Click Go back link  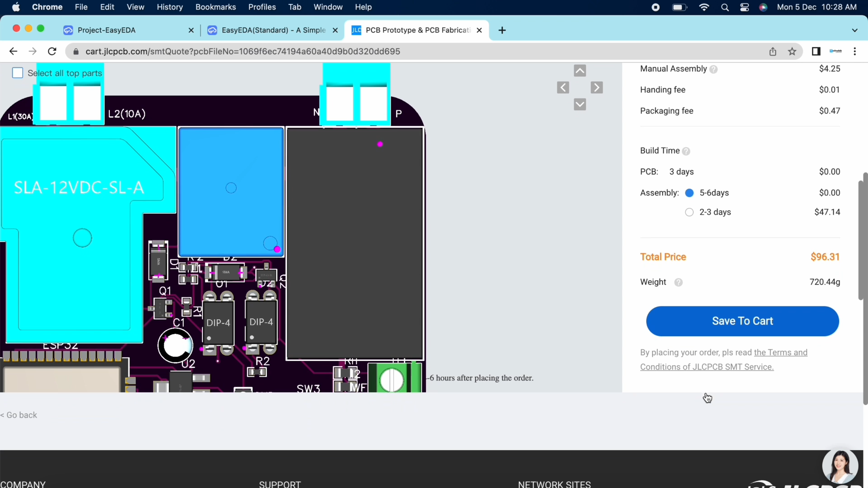click(19, 415)
